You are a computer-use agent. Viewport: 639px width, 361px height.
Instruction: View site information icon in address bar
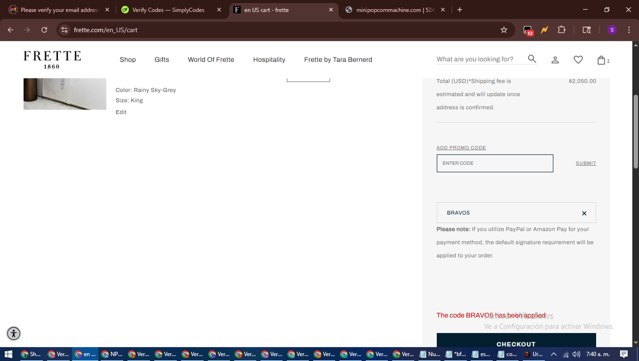64,30
